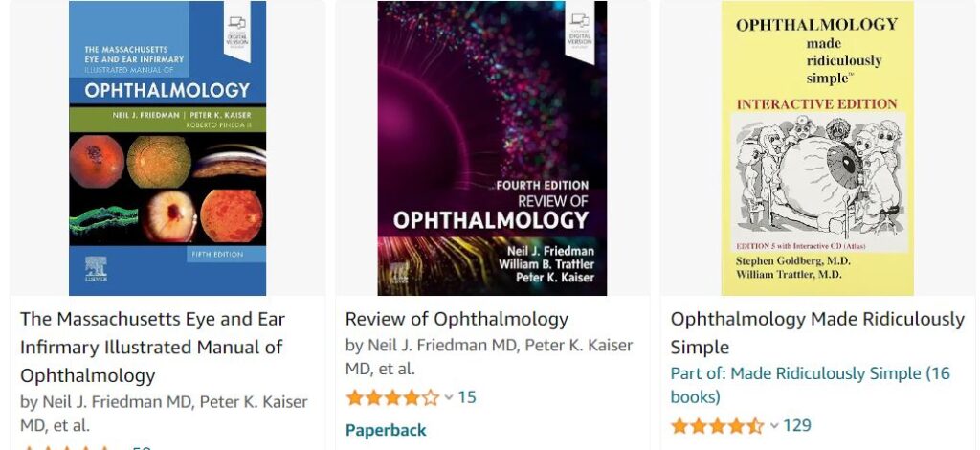Screen dimensions: 980x450
Task: Expand the rating breakdown arrow beside 15
Action: pyautogui.click(x=449, y=397)
